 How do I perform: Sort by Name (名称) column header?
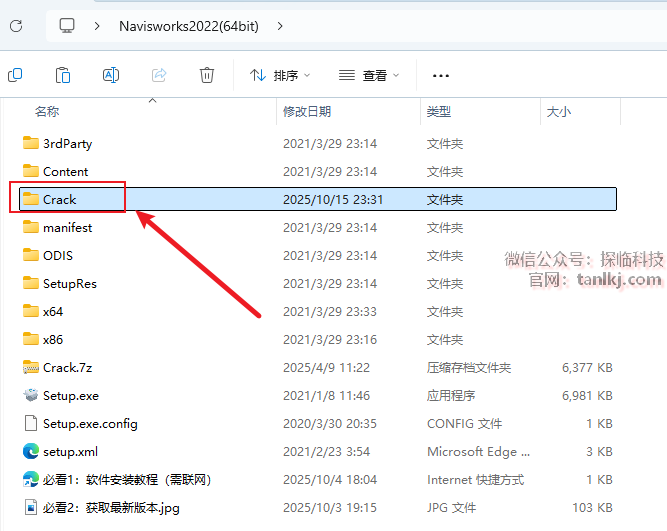47,112
